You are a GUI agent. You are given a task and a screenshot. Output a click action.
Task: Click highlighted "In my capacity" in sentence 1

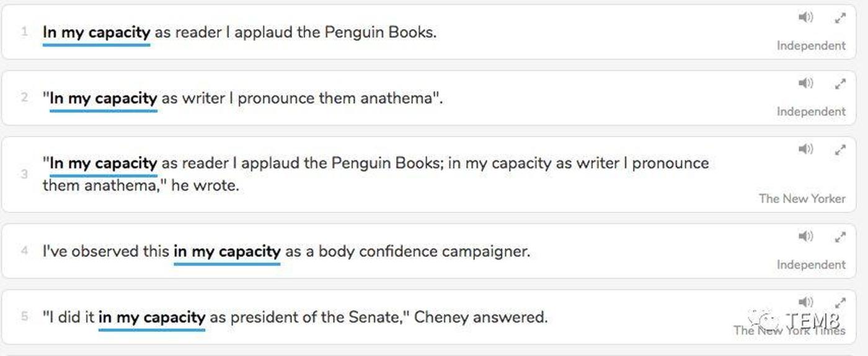(x=96, y=33)
